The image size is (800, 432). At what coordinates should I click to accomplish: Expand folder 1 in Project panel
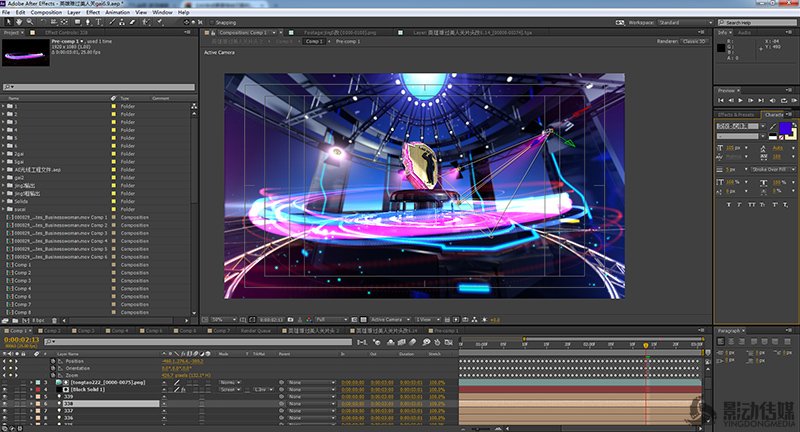(3, 105)
